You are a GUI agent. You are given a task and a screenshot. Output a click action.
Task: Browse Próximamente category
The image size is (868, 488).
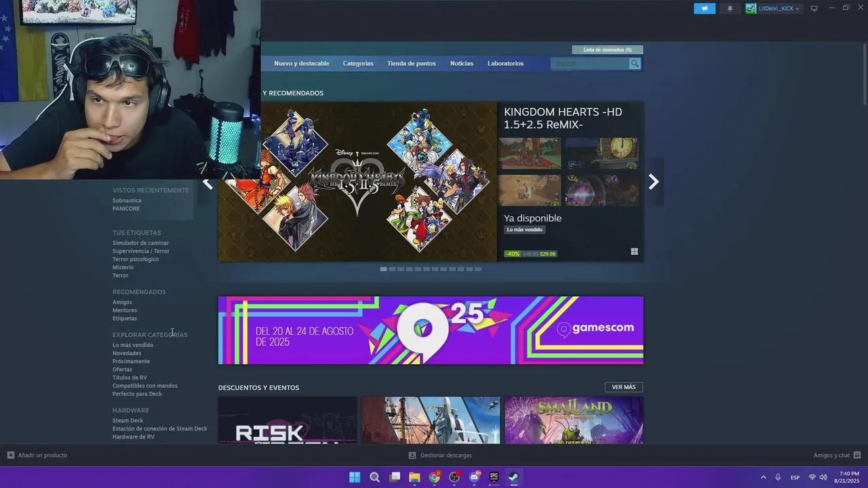point(131,361)
